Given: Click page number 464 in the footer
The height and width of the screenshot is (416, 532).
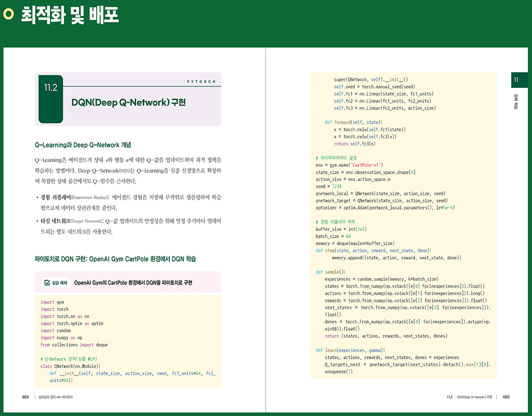Looking at the screenshot, I should tap(25, 397).
